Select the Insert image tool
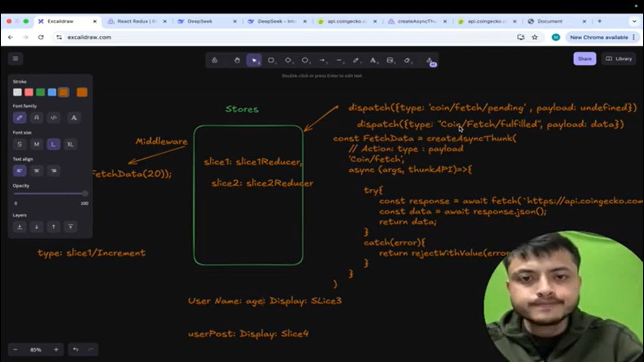This screenshot has width=644, height=362. pos(390,60)
